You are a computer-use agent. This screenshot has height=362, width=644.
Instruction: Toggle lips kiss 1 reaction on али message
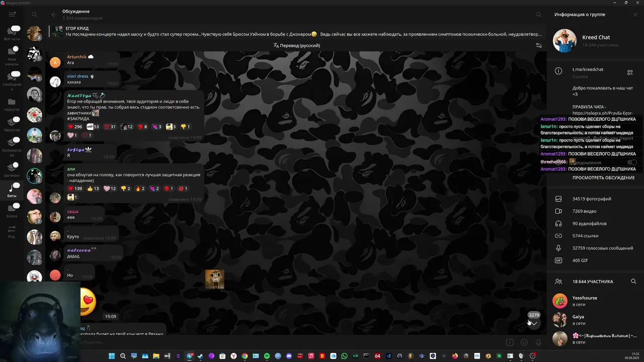tap(183, 189)
